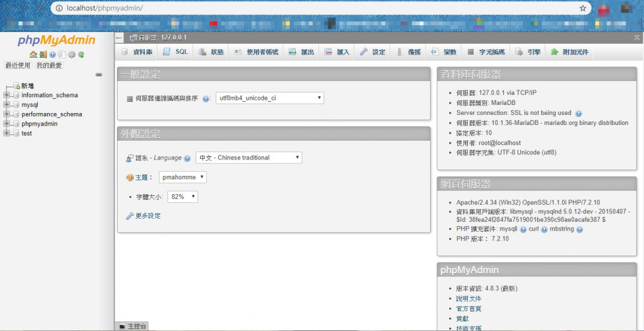This screenshot has width=644, height=331.
Task: Open the pmahomme theme dropdown
Action: click(183, 177)
